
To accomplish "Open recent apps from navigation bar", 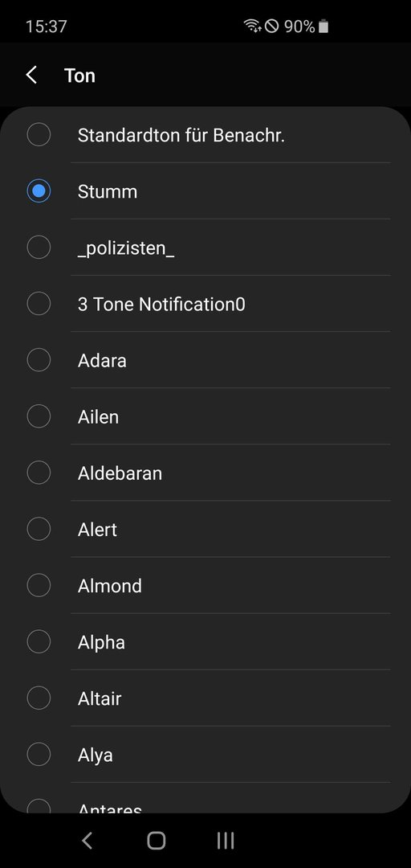I will tap(226, 841).
